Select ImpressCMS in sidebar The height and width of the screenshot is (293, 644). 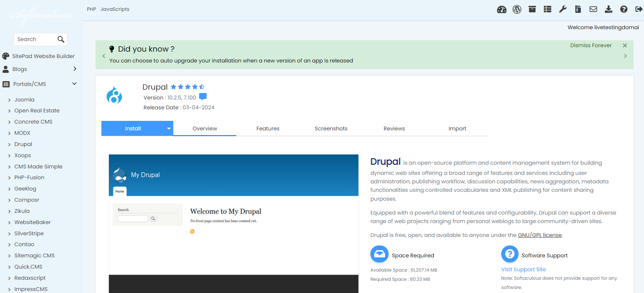[x=31, y=289]
